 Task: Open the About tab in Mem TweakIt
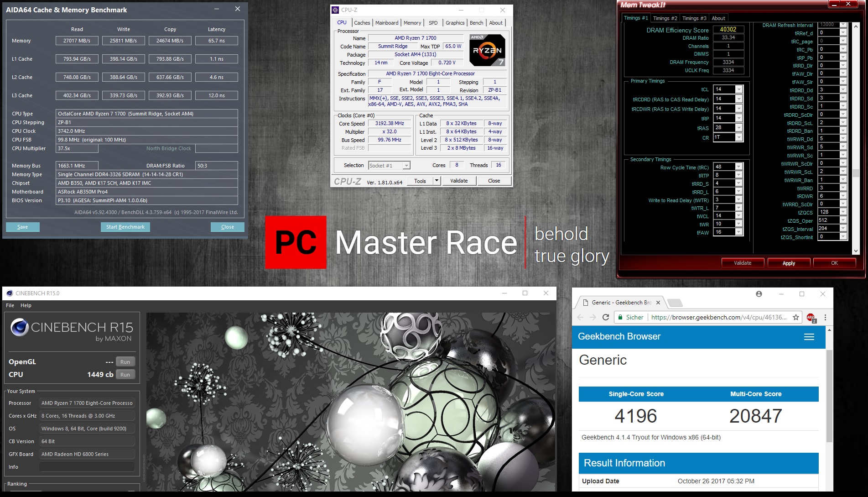(718, 18)
